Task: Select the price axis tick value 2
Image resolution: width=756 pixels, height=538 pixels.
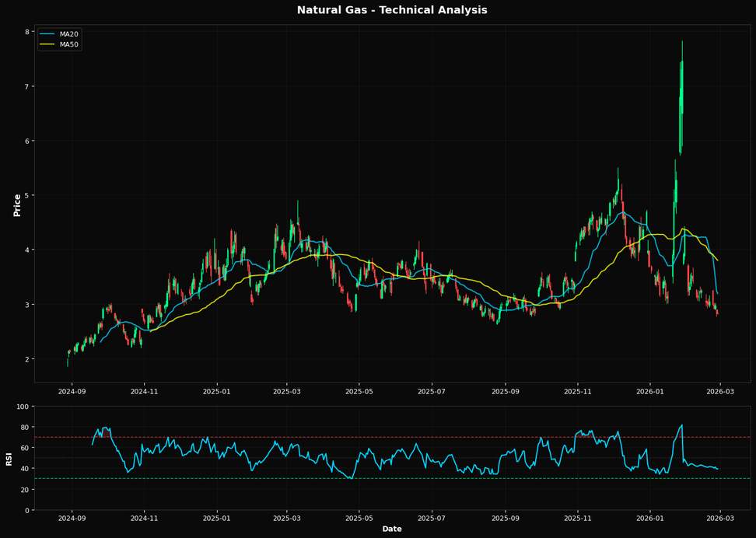Action: (x=27, y=359)
